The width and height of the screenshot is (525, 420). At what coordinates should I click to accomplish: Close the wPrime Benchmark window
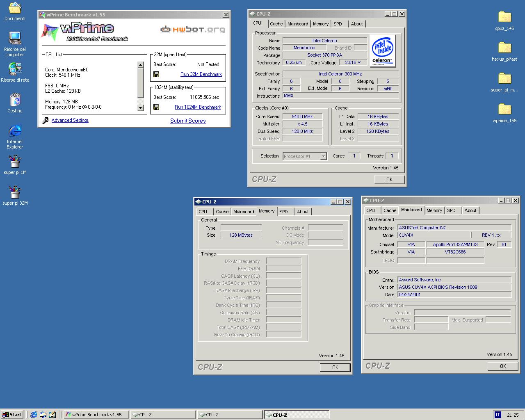pyautogui.click(x=226, y=14)
